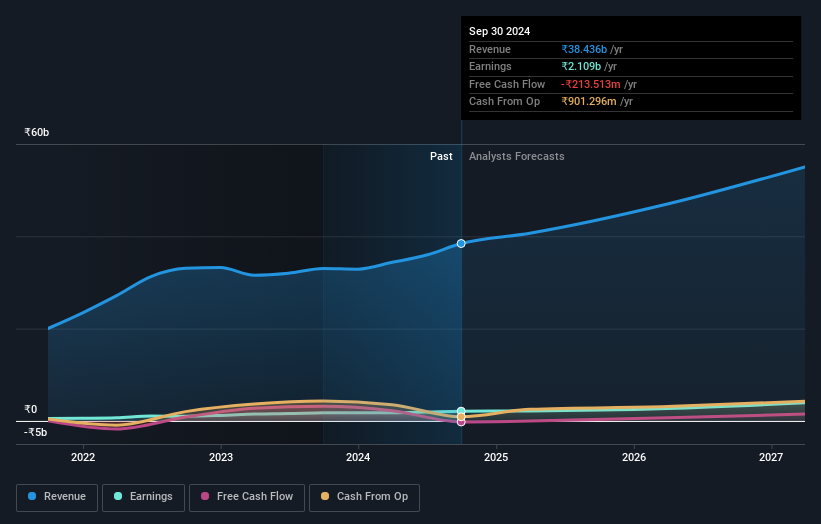Click the ₹60b y-axis label
This screenshot has width=821, height=524.
click(37, 132)
